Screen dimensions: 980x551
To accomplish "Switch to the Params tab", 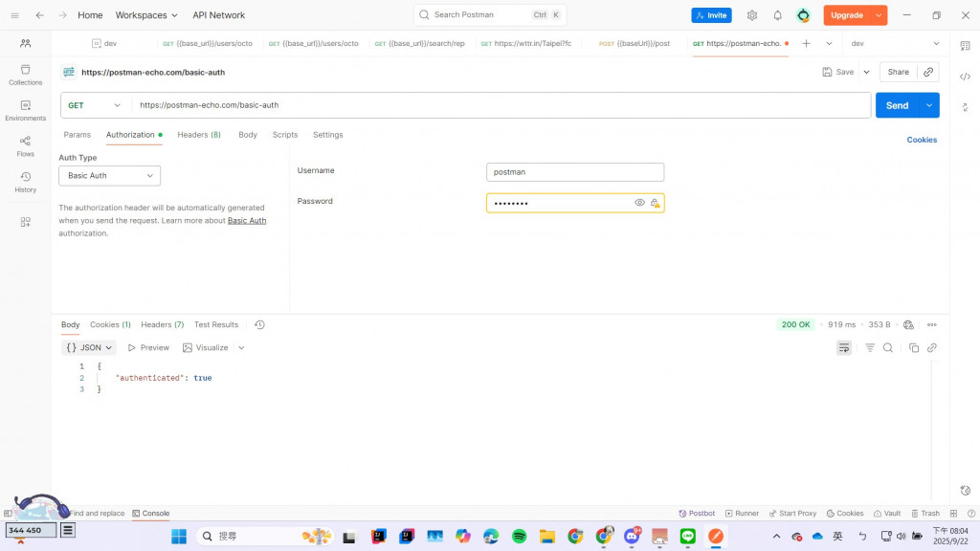I will pos(77,134).
